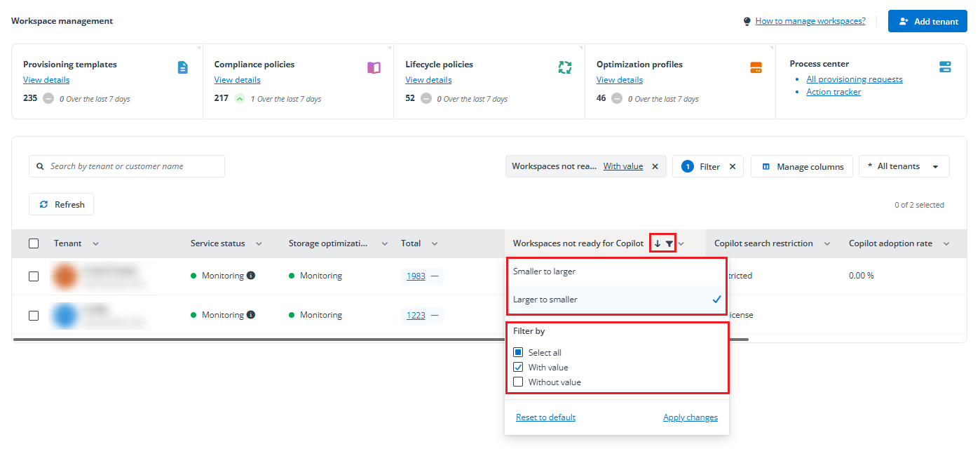Click the Add tenant button
This screenshot has width=980, height=456.
(x=927, y=21)
